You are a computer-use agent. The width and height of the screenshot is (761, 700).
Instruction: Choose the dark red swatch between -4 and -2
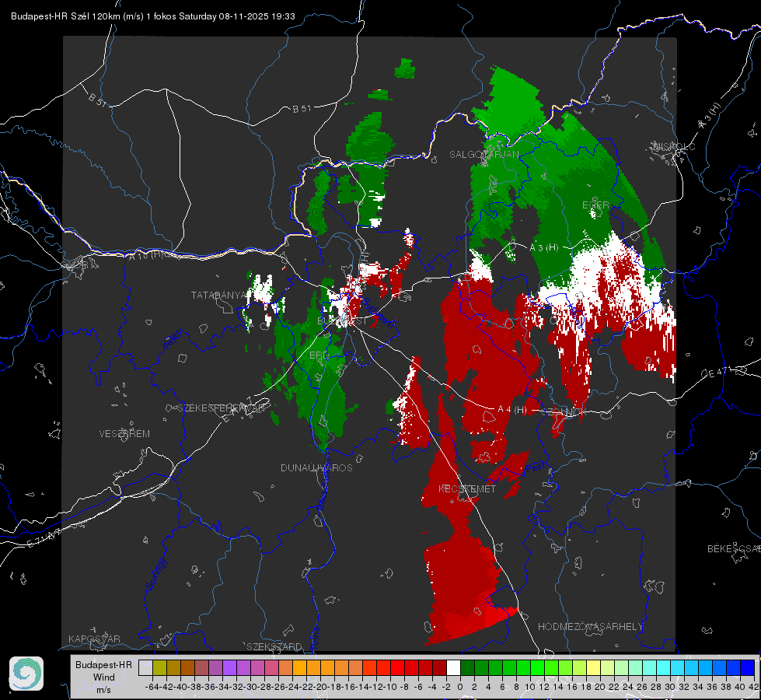440,667
